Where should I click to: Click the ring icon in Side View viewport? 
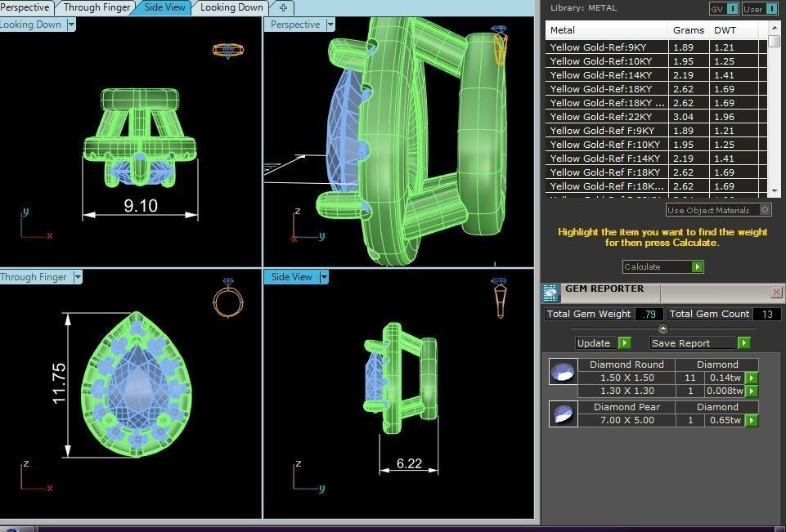click(x=498, y=298)
